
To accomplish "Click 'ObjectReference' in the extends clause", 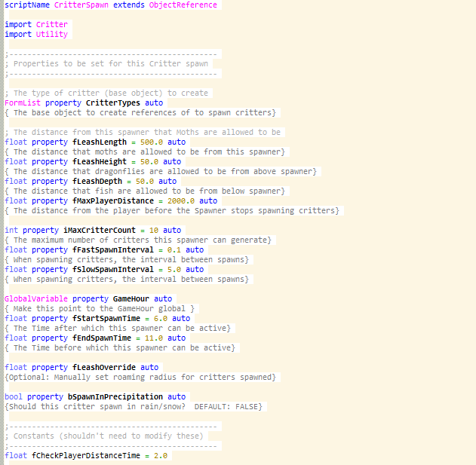I will [x=183, y=5].
